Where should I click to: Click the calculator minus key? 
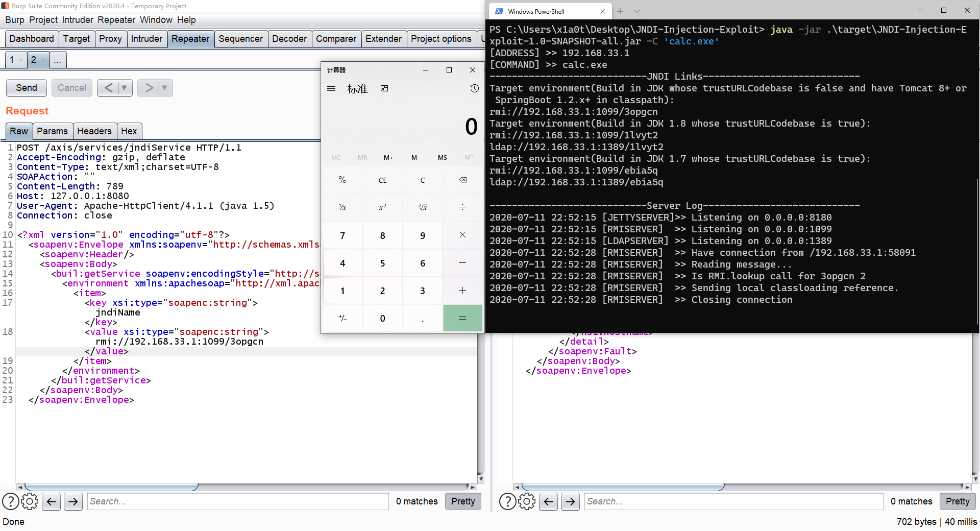tap(462, 263)
